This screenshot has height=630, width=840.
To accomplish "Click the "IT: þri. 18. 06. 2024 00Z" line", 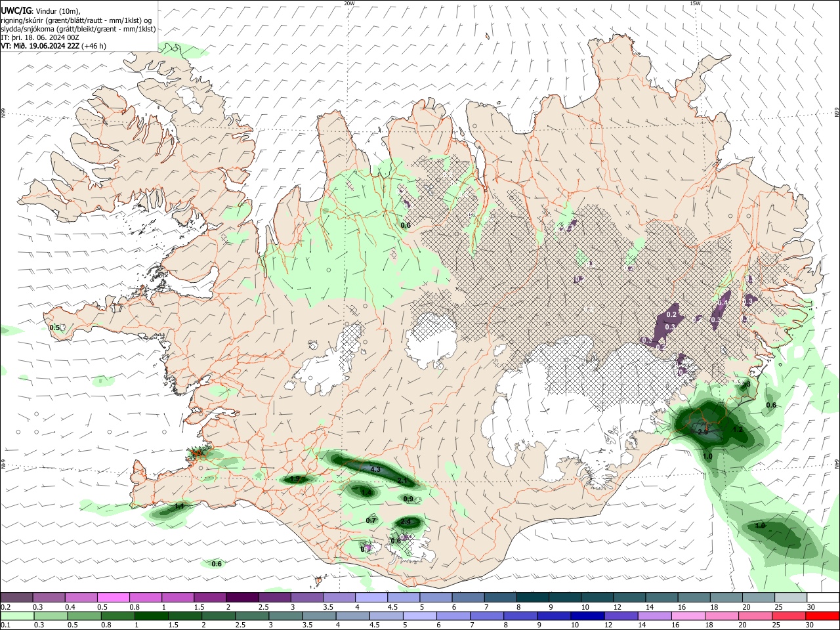I will pos(40,37).
